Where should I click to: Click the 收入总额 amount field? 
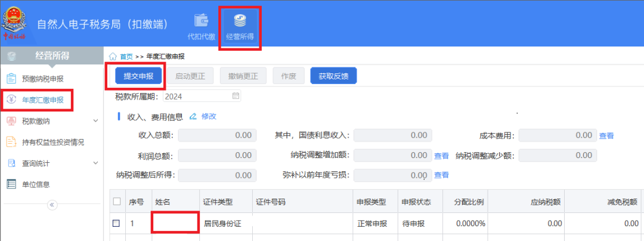coord(217,135)
